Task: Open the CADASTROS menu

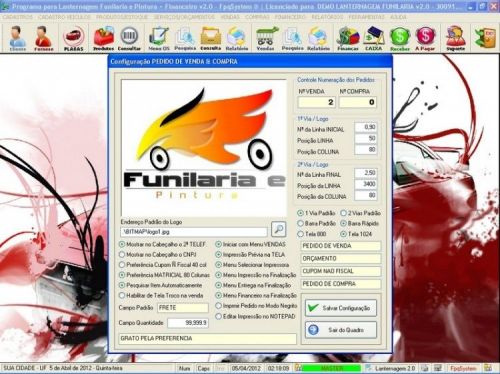Action: click(18, 17)
